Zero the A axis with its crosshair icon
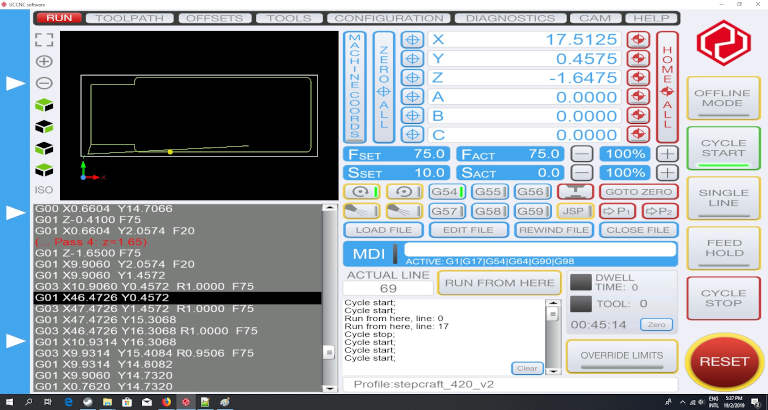Screen dimensions: 768x410 412,96
